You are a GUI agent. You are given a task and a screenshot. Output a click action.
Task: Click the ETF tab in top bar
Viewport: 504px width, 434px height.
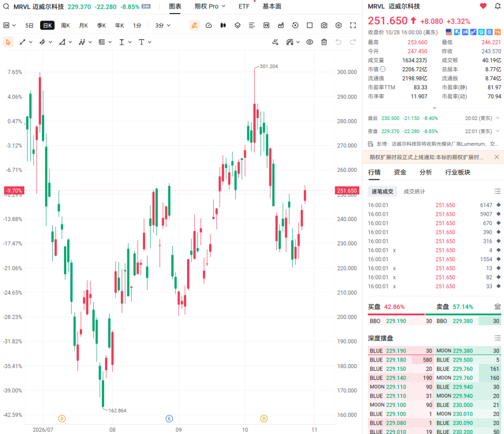tap(244, 7)
